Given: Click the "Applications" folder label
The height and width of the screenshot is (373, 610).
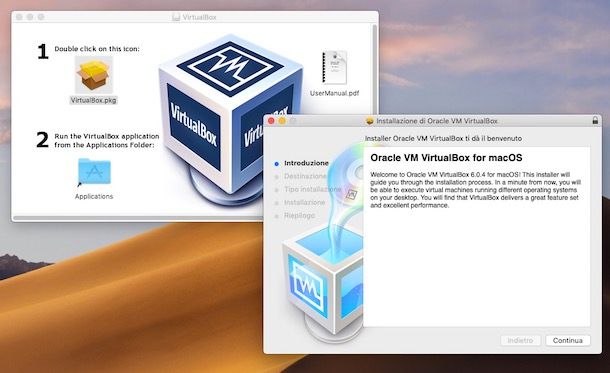Looking at the screenshot, I should coord(94,196).
